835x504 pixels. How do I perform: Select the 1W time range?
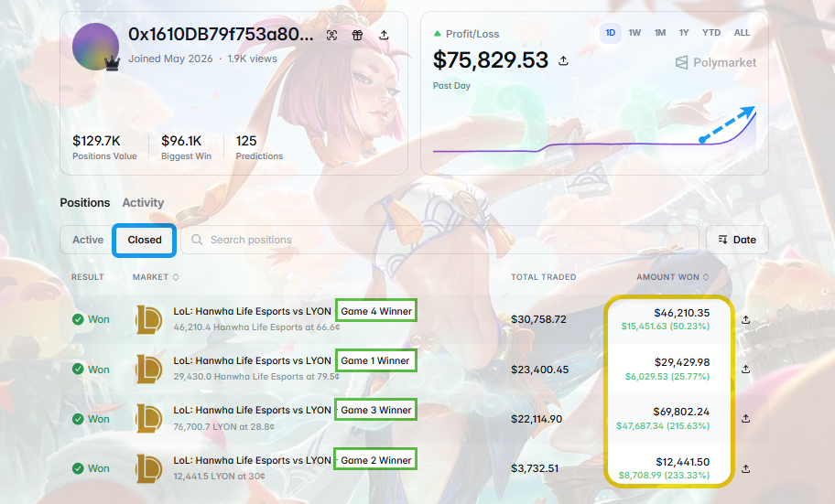pos(634,33)
